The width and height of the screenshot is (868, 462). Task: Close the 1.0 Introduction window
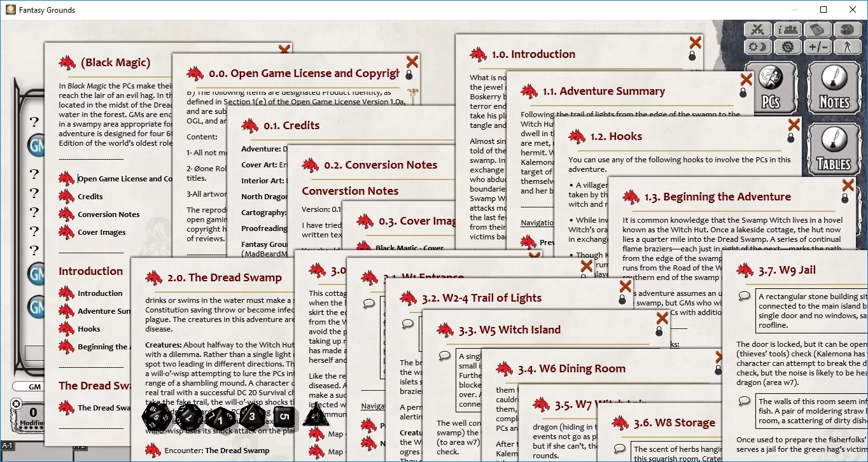click(x=696, y=42)
